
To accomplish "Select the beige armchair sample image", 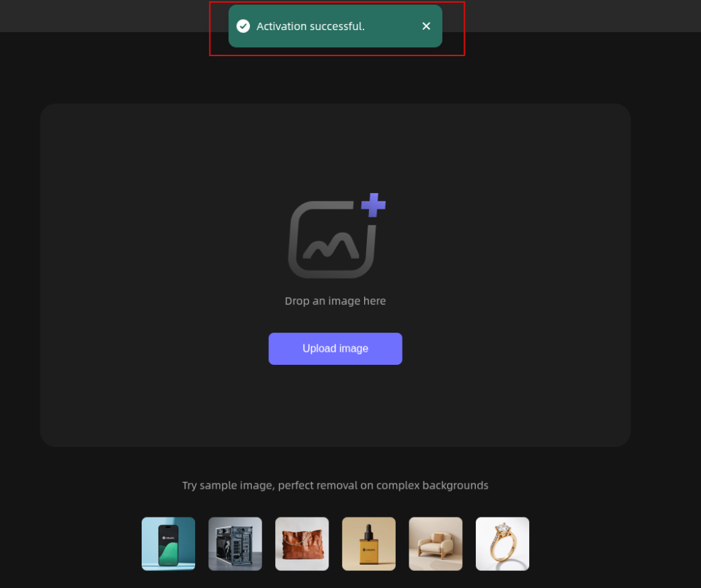I will [436, 544].
